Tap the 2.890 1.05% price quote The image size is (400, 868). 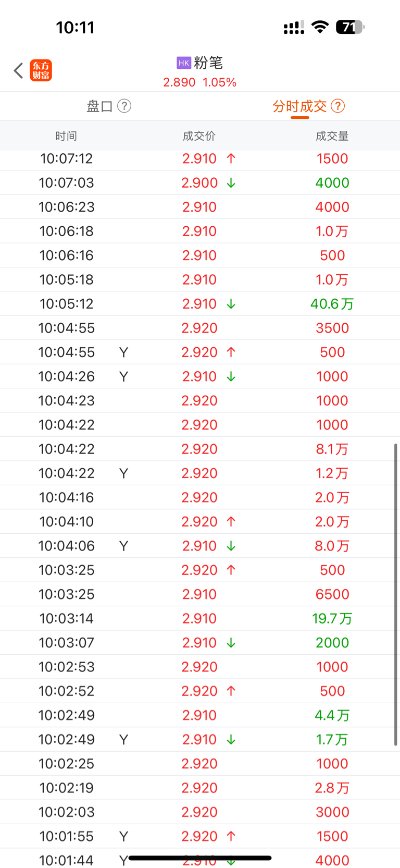tap(200, 82)
